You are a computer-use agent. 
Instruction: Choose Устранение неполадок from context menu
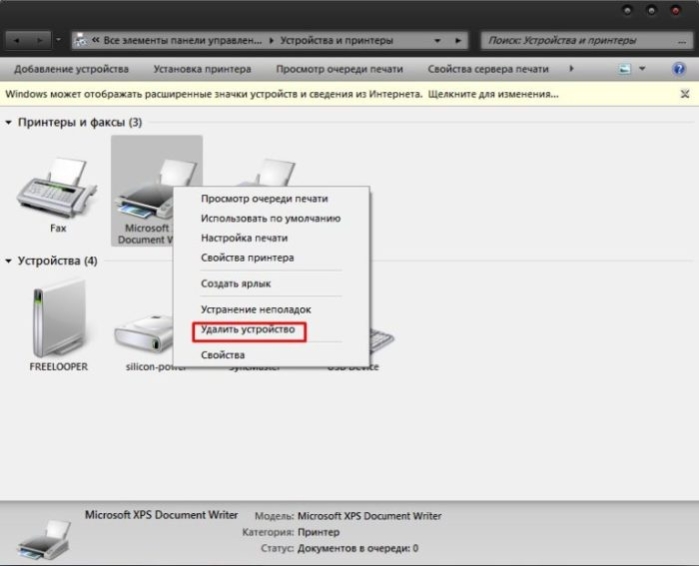[271, 309]
